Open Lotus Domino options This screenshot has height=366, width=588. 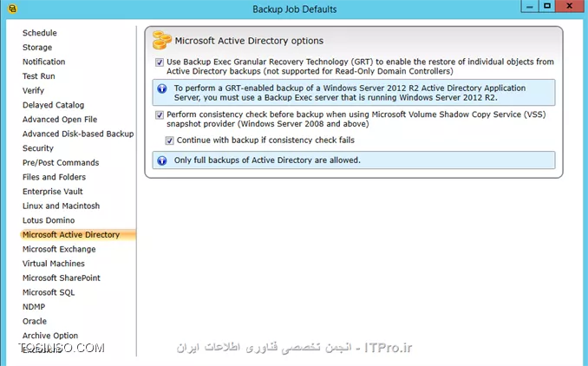[x=49, y=220]
